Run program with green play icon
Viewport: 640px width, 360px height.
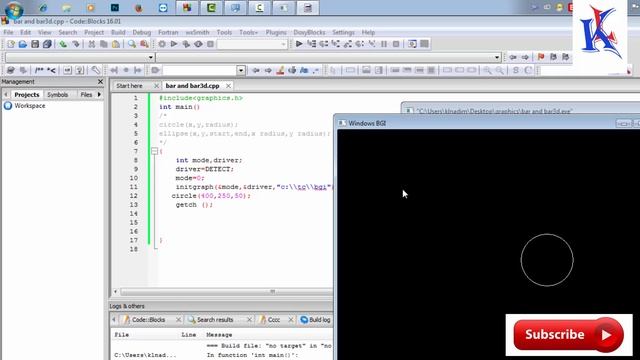(x=174, y=44)
